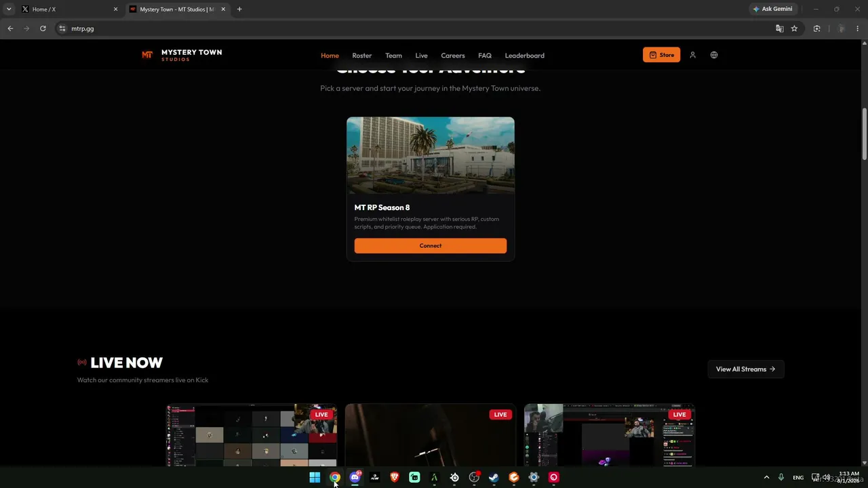The width and height of the screenshot is (868, 488).
Task: Open the Chrome profile avatar
Action: click(x=841, y=28)
